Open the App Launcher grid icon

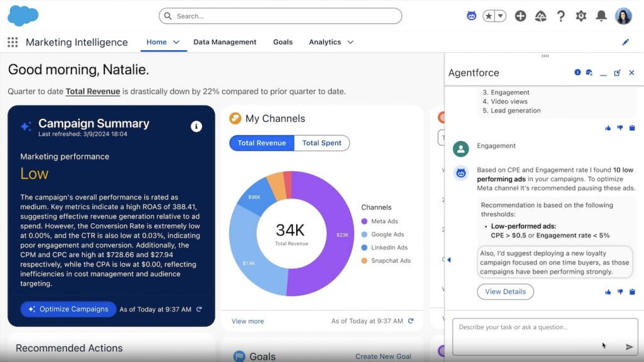coord(11,42)
